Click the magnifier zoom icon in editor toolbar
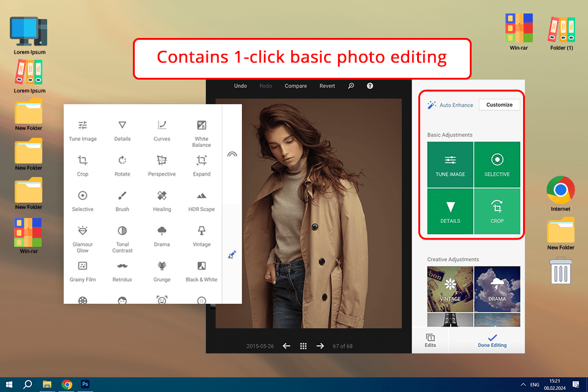Viewport: 588px width, 392px height. 351,86
